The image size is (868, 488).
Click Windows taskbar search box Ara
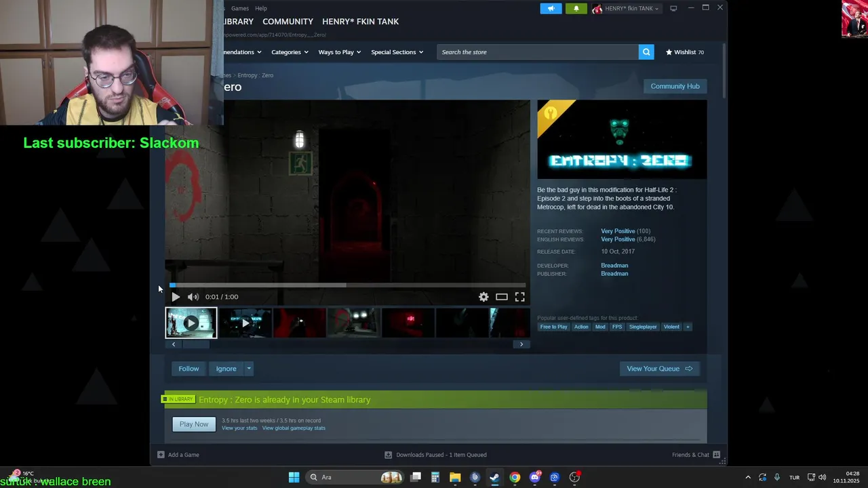pyautogui.click(x=354, y=477)
